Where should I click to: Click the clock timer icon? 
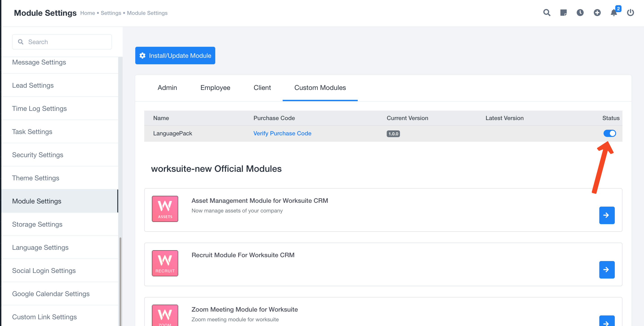pyautogui.click(x=580, y=13)
